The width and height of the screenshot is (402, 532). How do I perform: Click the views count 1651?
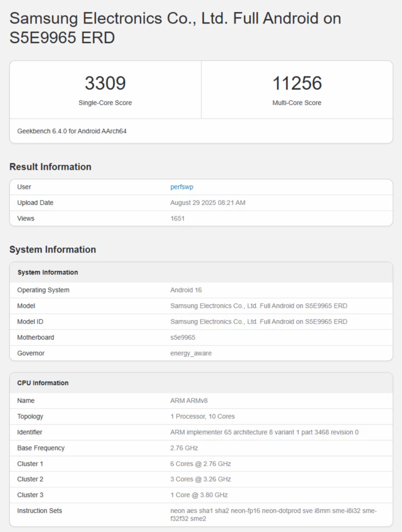coord(177,218)
